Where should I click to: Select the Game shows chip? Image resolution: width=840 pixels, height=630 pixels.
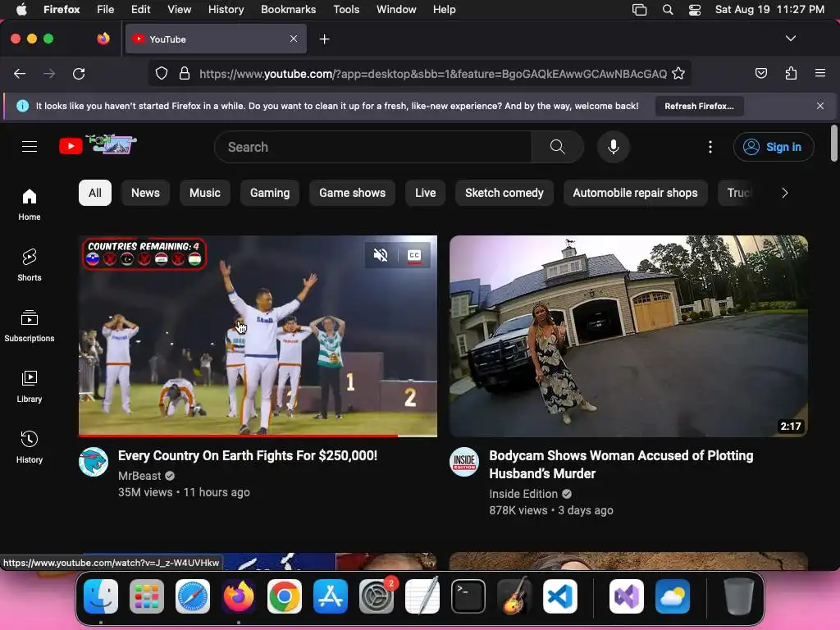(352, 193)
